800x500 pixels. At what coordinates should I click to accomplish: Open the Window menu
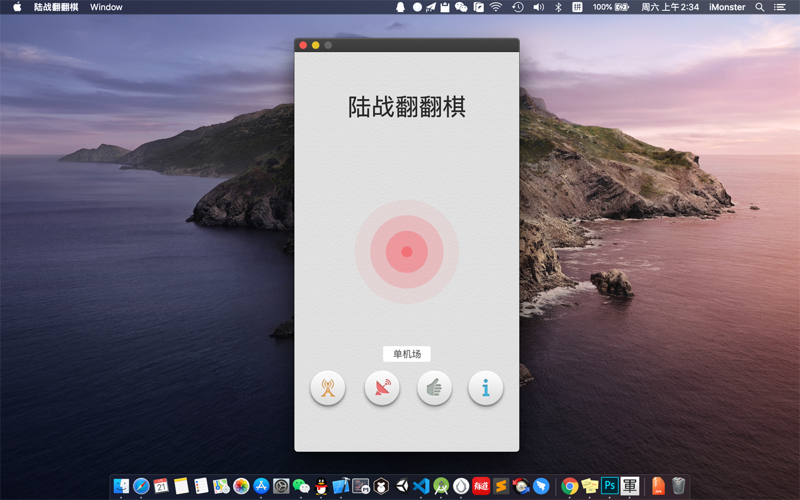106,7
